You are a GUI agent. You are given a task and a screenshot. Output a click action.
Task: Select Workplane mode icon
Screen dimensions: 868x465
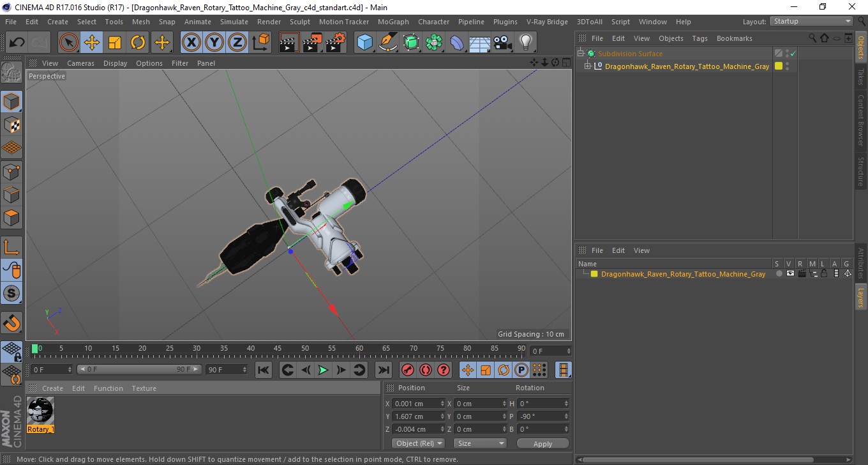point(11,148)
